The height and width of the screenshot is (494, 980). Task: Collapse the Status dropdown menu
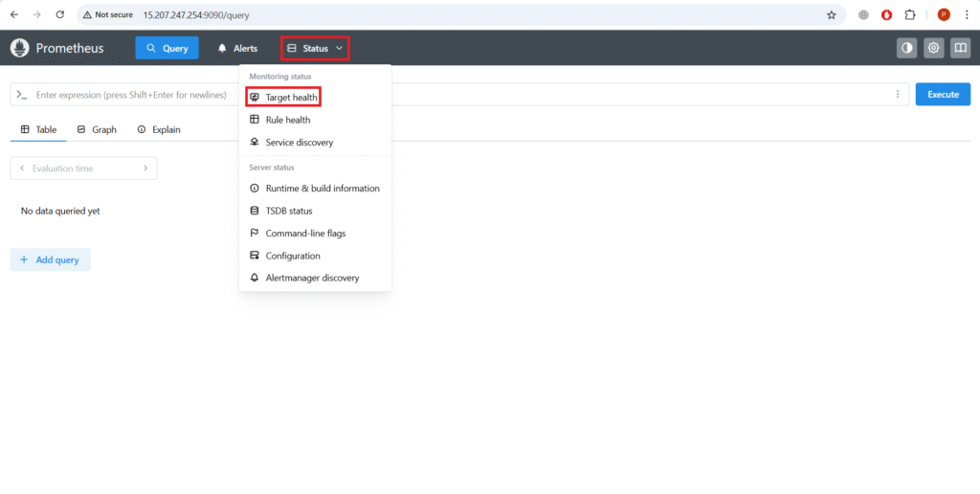[315, 48]
